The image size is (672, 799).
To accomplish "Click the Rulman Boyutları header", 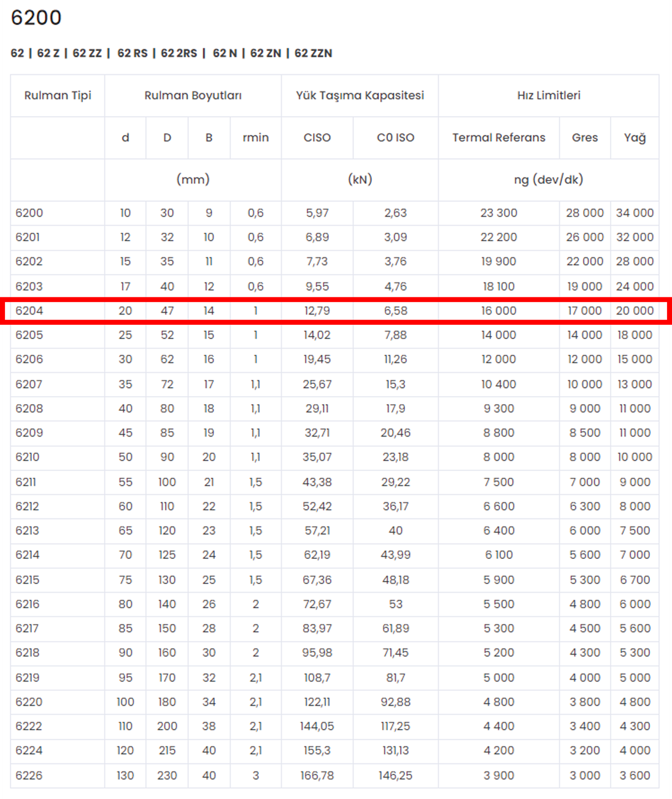I will tap(193, 95).
